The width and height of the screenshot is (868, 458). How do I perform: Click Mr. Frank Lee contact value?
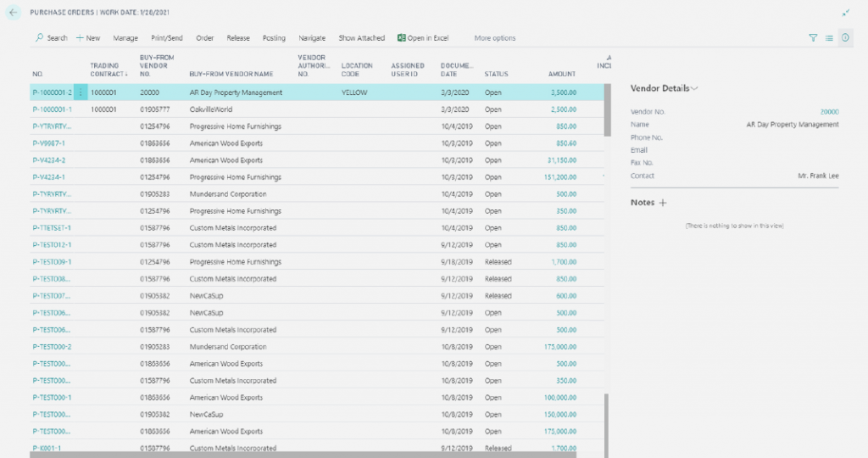(818, 176)
